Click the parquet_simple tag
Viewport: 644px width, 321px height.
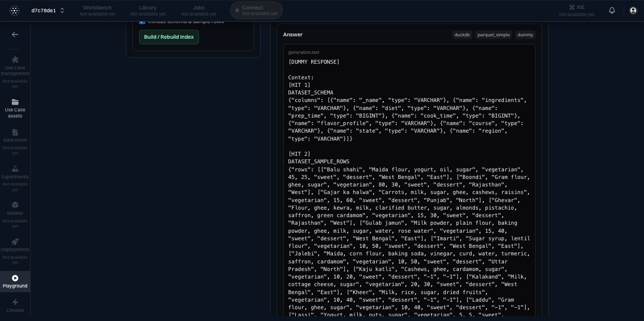pos(494,34)
